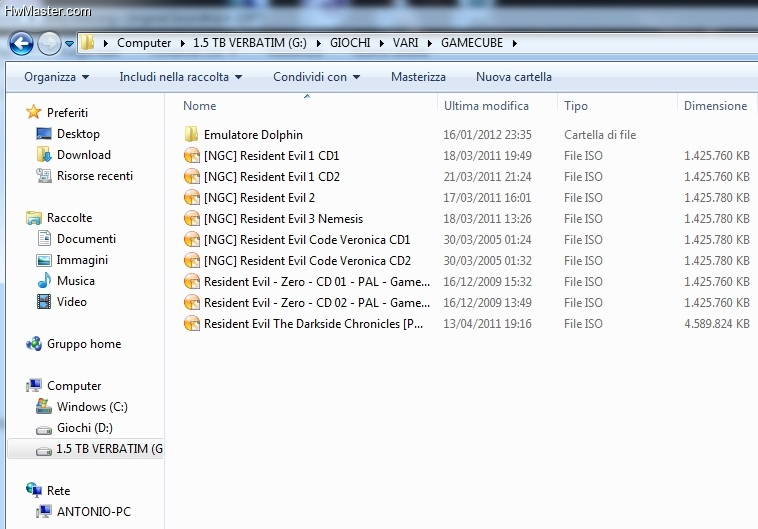Sort by the Dimensione column header
The height and width of the screenshot is (529, 758).
click(x=715, y=106)
